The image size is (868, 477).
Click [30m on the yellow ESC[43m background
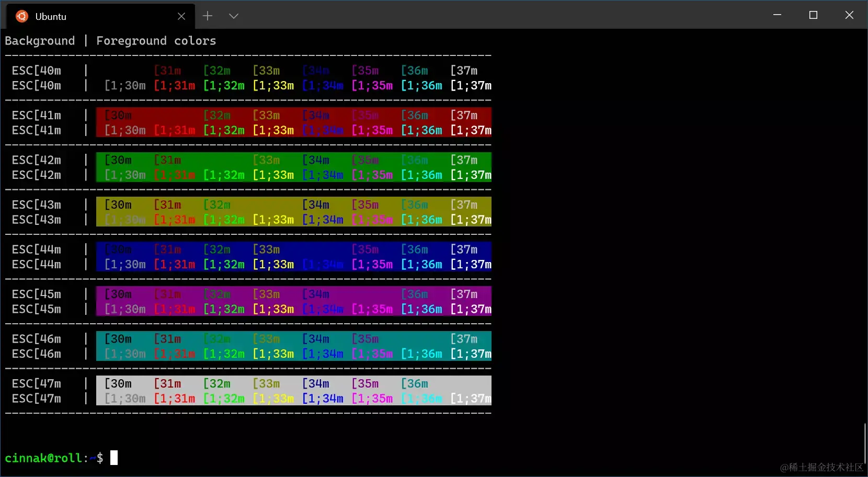pos(118,205)
